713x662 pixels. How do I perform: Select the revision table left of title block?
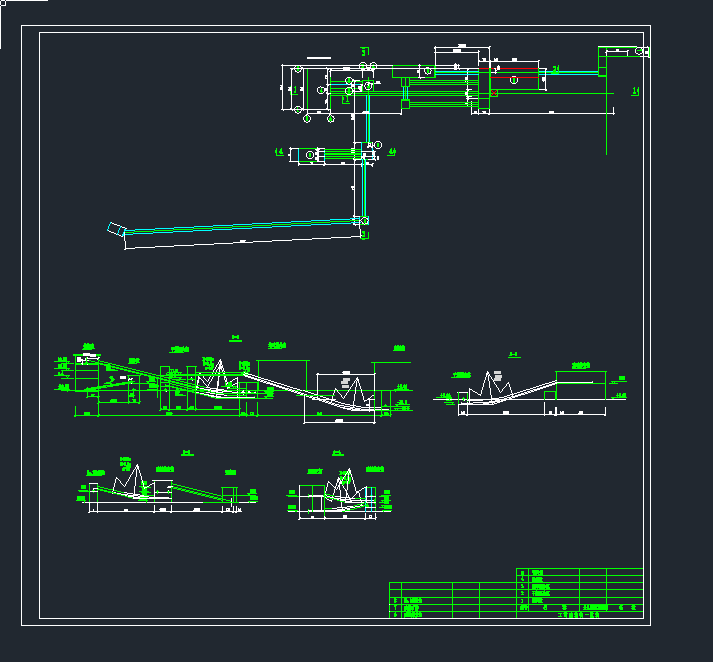pyautogui.click(x=452, y=601)
